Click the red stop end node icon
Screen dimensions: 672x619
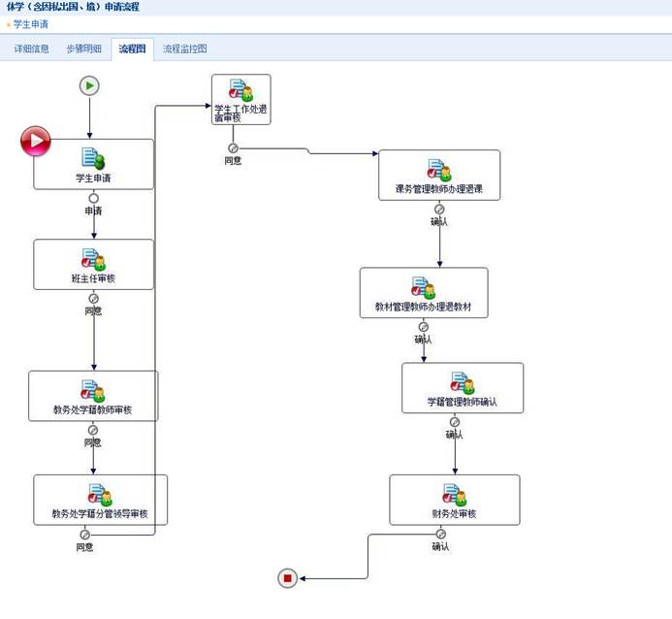click(287, 578)
